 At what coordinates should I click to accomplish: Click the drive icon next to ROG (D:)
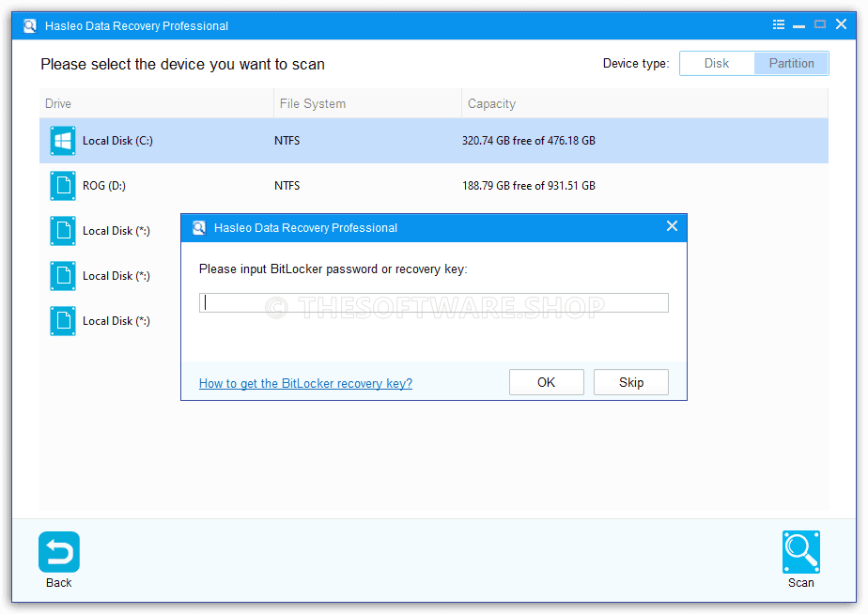(63, 185)
